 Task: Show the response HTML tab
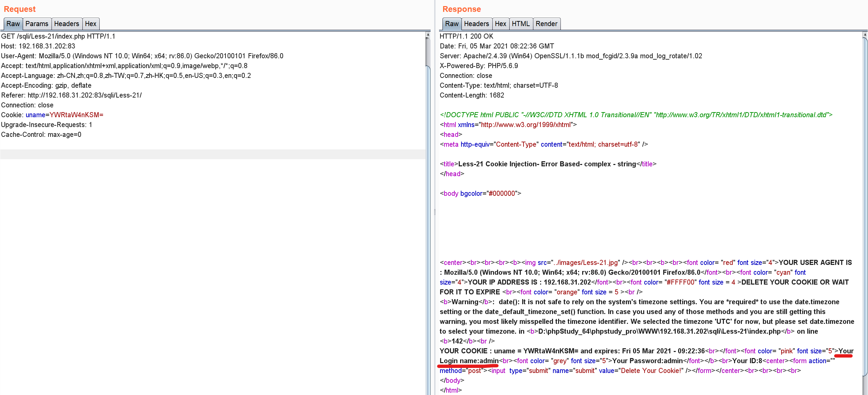520,24
